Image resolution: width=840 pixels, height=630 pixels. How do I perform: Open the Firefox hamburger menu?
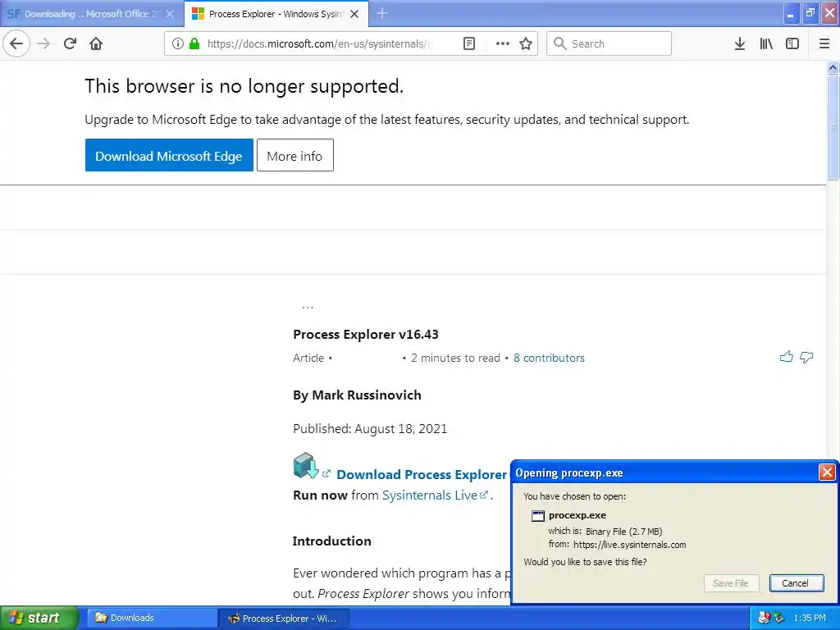824,43
